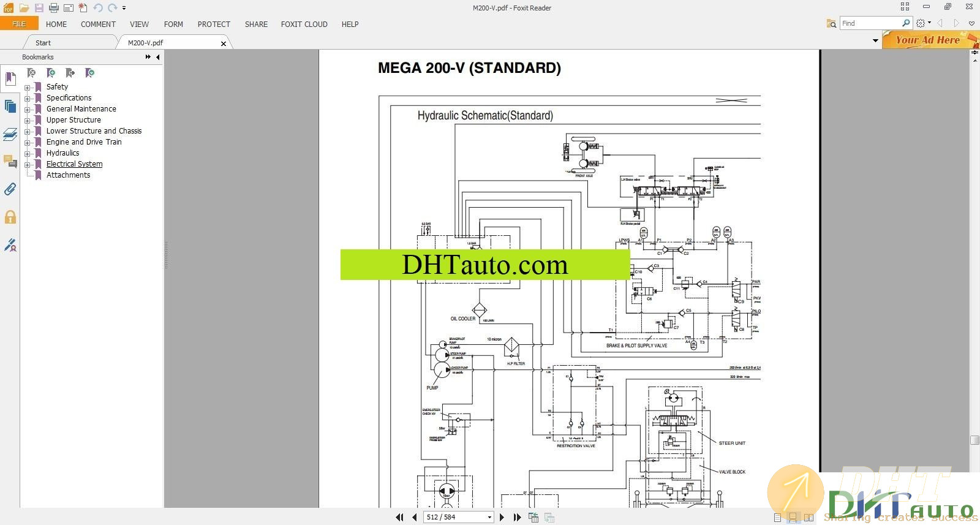Expand the Hydraulics bookmark node

(27, 154)
